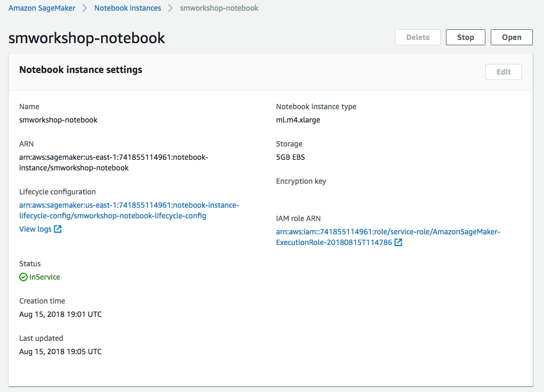
Task: Click the smworkshop-notebook breadcrumb text
Action: tap(219, 8)
